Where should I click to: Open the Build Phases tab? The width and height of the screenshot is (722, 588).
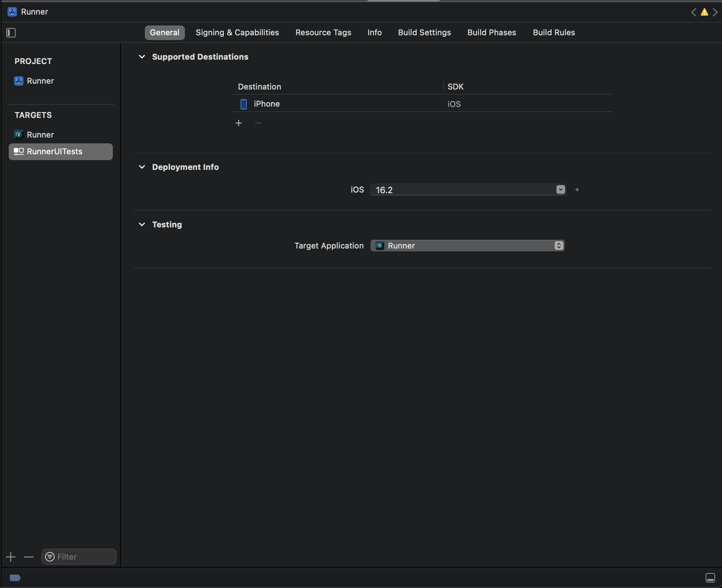pyautogui.click(x=491, y=32)
